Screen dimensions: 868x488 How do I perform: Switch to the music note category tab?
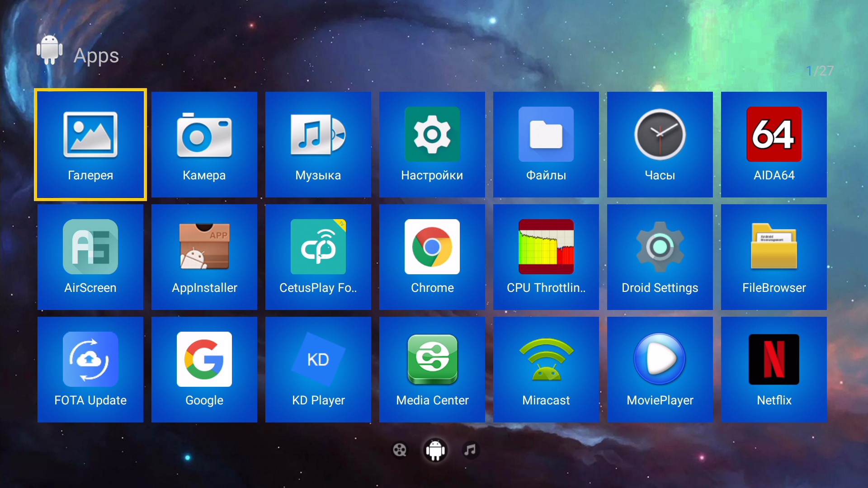471,450
